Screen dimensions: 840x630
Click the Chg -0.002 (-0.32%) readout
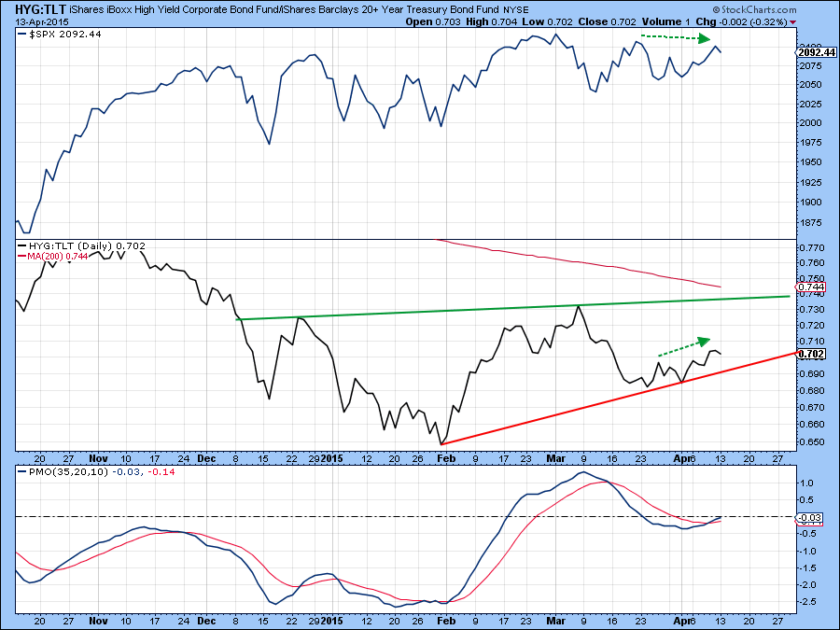pos(741,22)
